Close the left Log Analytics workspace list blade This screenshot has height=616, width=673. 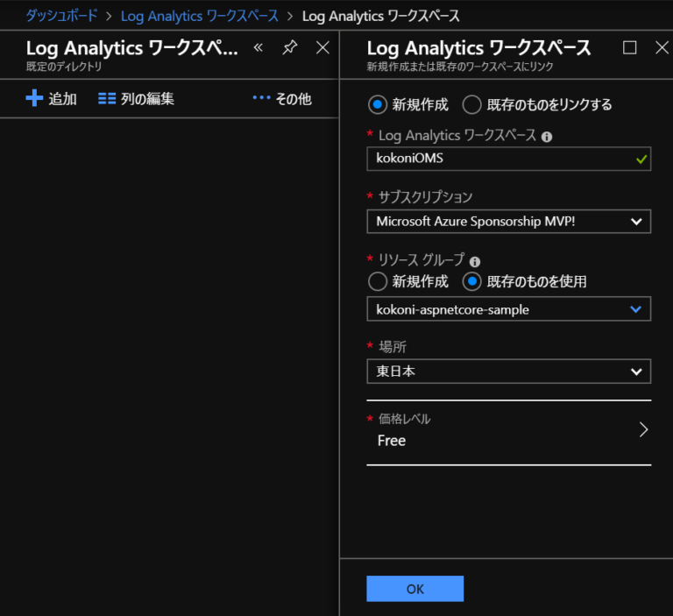point(322,47)
